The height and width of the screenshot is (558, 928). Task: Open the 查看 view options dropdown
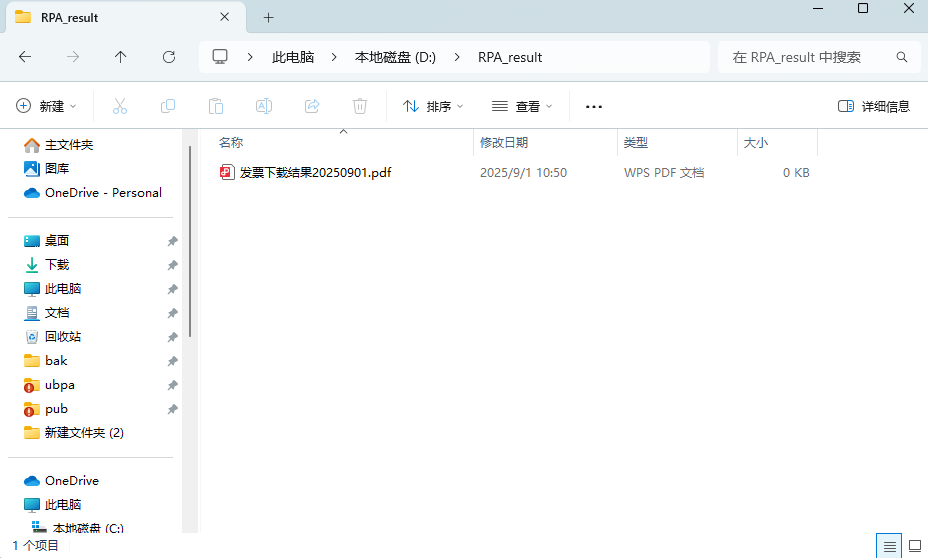[x=522, y=106]
